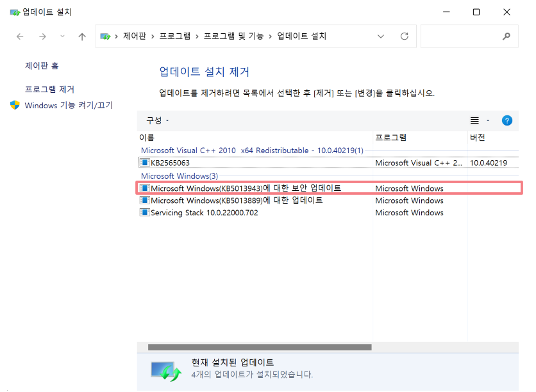The width and height of the screenshot is (536, 392).
Task: Collapse the Microsoft Windows(3) group
Action: pyautogui.click(x=179, y=176)
